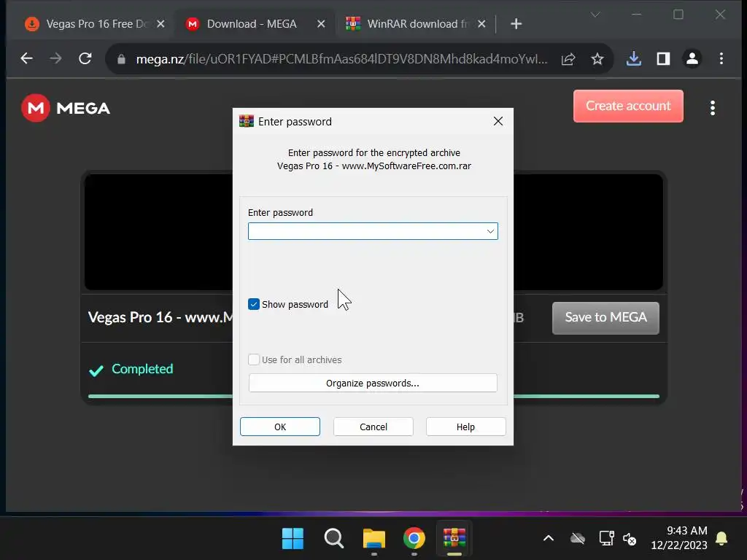Click the mega.nz address bar

(341, 59)
